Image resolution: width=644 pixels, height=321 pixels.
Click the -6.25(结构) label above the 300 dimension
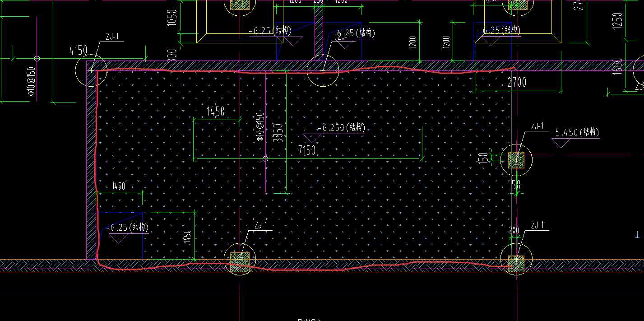coord(270,31)
